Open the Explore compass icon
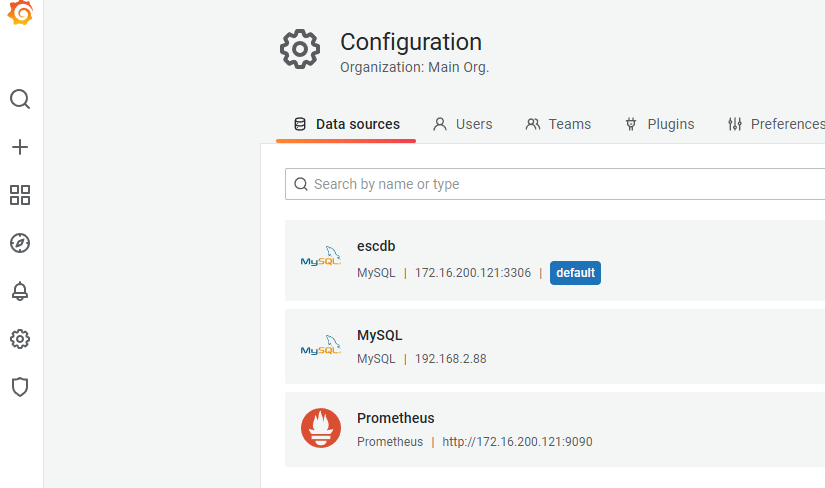This screenshot has height=488, width=825. click(x=20, y=243)
